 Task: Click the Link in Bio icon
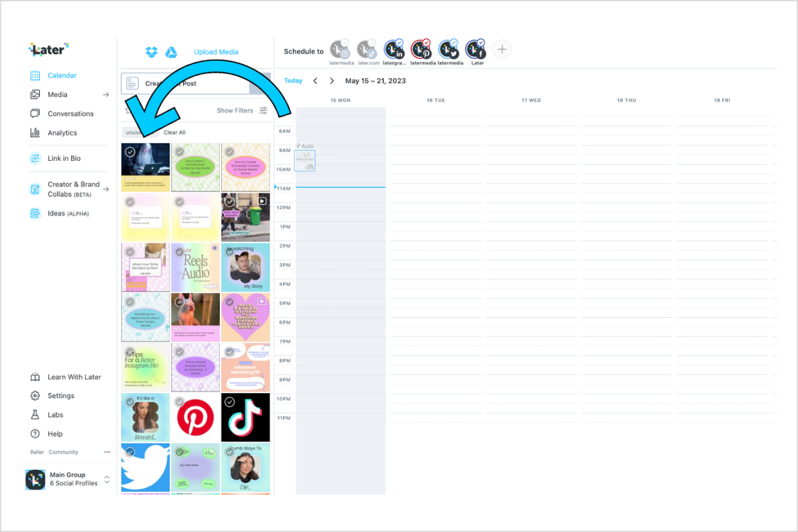coord(35,158)
